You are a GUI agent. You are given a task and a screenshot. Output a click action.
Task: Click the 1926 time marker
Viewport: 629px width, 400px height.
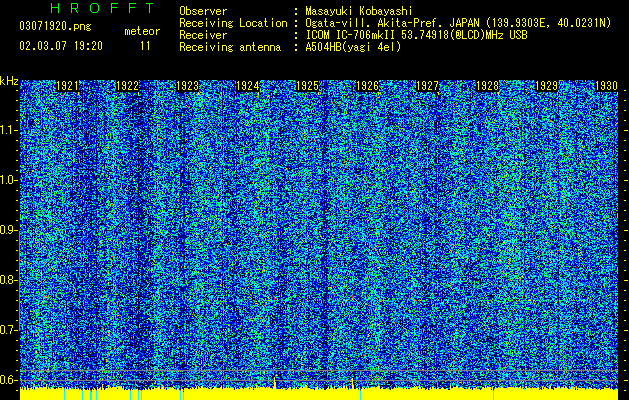[367, 86]
